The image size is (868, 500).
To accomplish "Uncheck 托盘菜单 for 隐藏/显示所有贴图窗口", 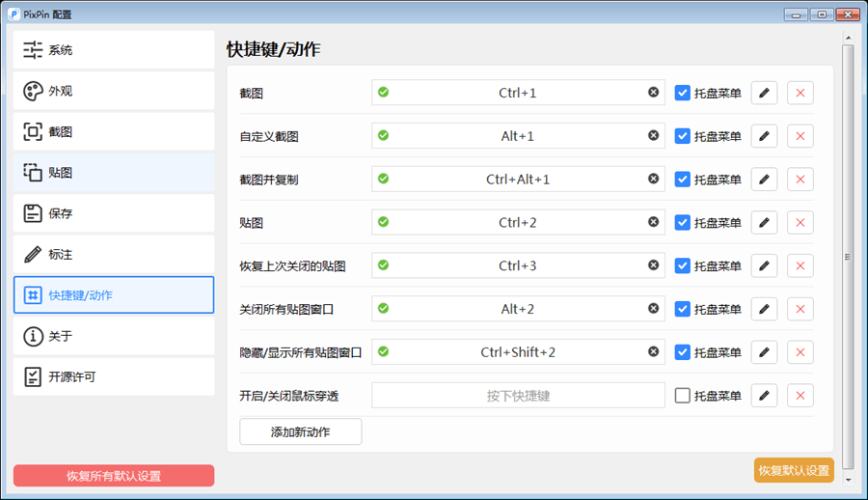I will [682, 352].
